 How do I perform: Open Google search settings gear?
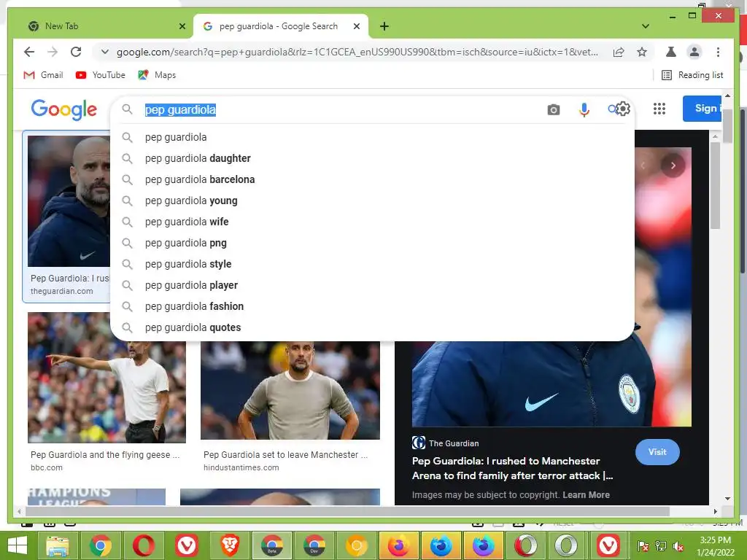pos(622,109)
